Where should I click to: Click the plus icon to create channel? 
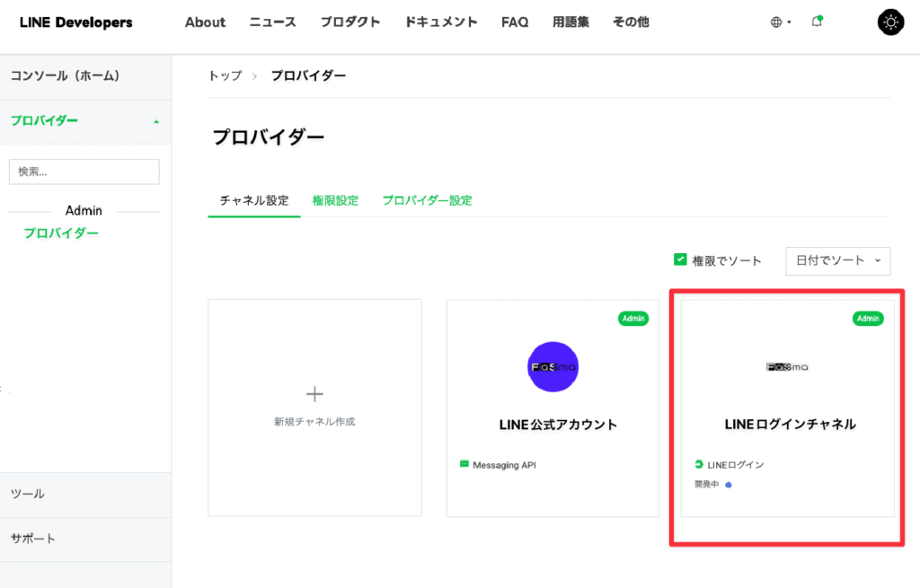click(x=314, y=393)
